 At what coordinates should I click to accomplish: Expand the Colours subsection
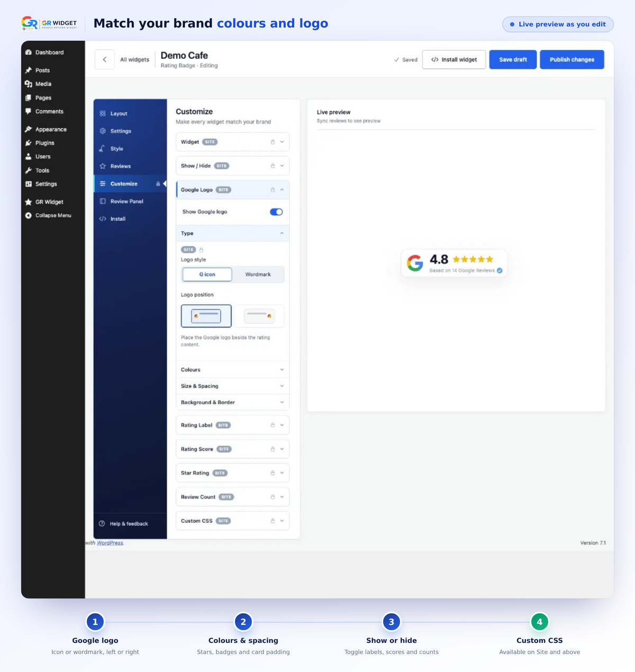[x=232, y=370]
